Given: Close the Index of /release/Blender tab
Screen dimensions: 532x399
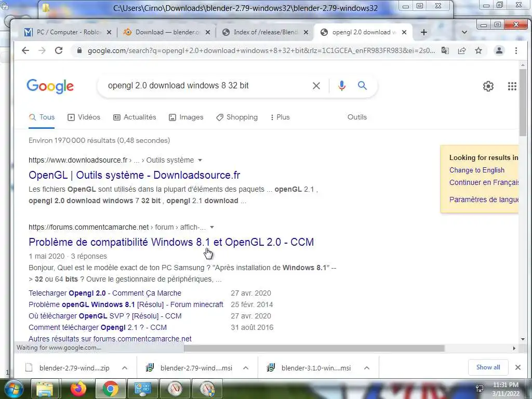Looking at the screenshot, I should pos(306,32).
